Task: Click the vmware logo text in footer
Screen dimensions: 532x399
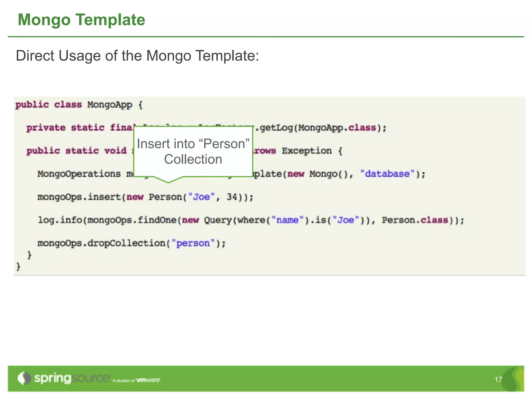Action: pos(148,380)
